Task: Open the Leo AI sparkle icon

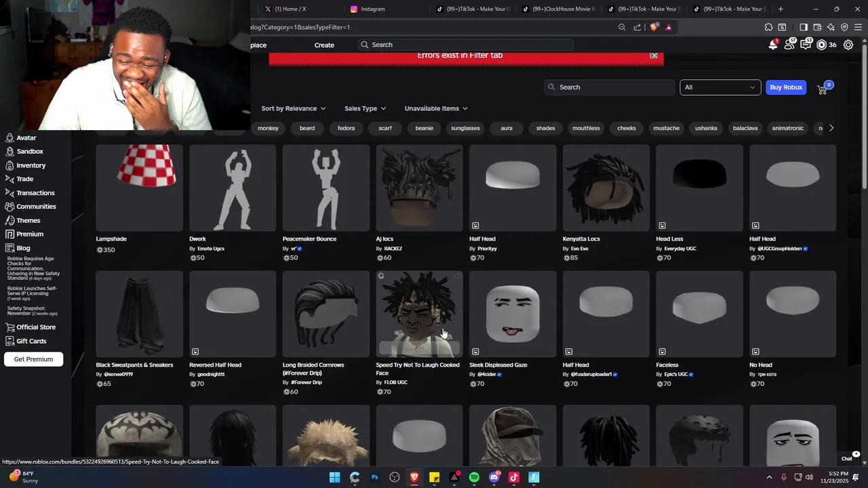Action: point(831,27)
